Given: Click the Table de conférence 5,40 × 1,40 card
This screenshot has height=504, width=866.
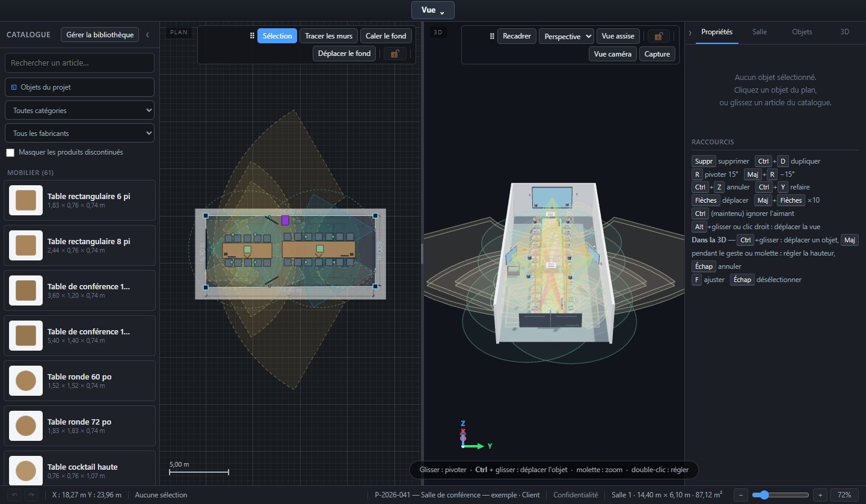Looking at the screenshot, I should click(79, 336).
